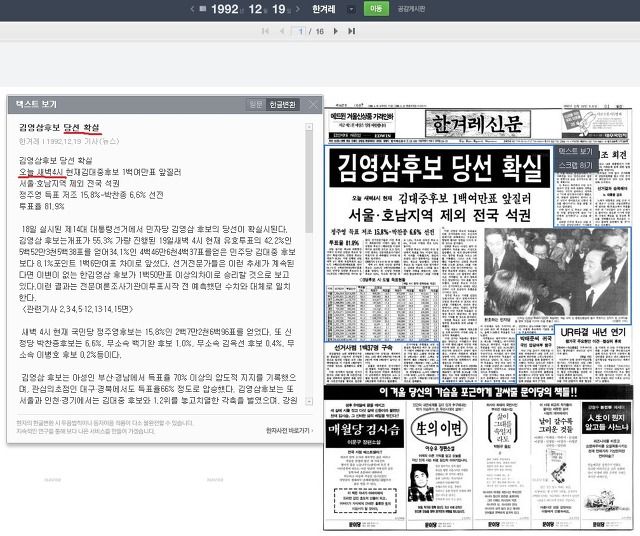The image size is (640, 536).
Task: Click the 서울·호남지역 제외 전국 석권 subheadline
Action: pyautogui.click(x=439, y=215)
